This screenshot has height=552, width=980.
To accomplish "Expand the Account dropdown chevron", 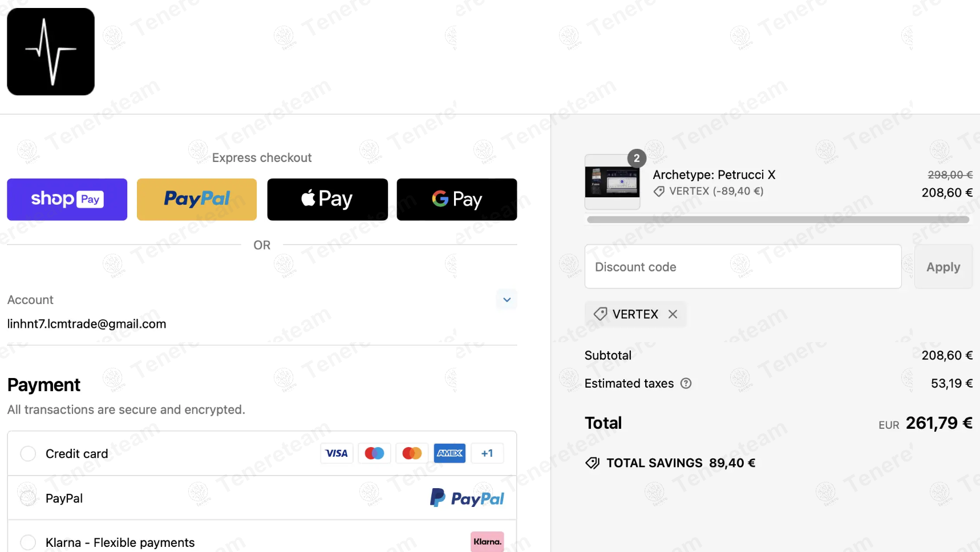I will tap(507, 299).
